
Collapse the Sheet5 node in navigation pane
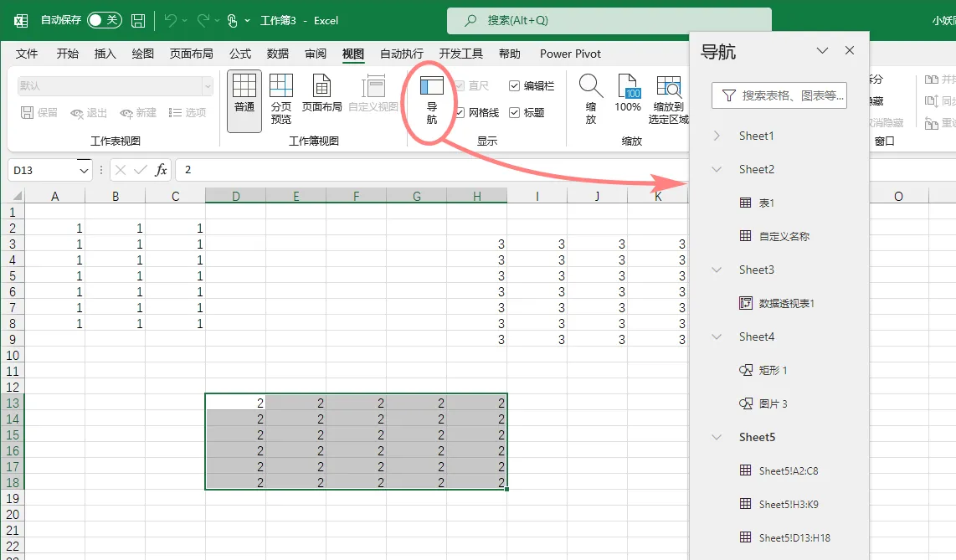(717, 437)
